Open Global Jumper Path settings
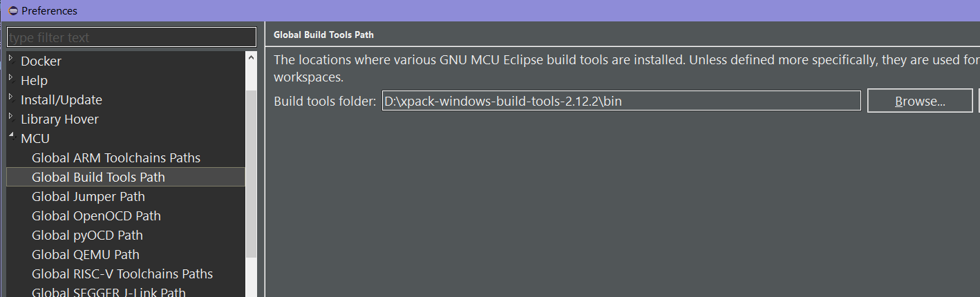Image resolution: width=980 pixels, height=297 pixels. (88, 196)
